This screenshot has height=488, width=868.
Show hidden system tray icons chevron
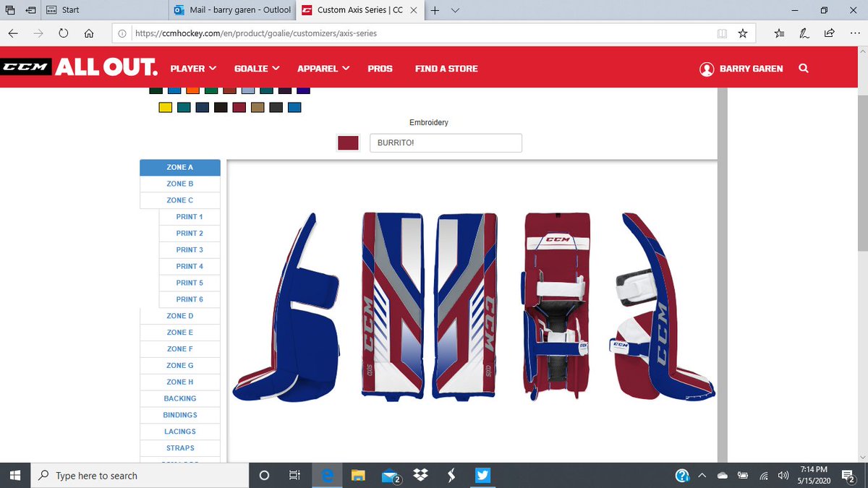tap(701, 476)
